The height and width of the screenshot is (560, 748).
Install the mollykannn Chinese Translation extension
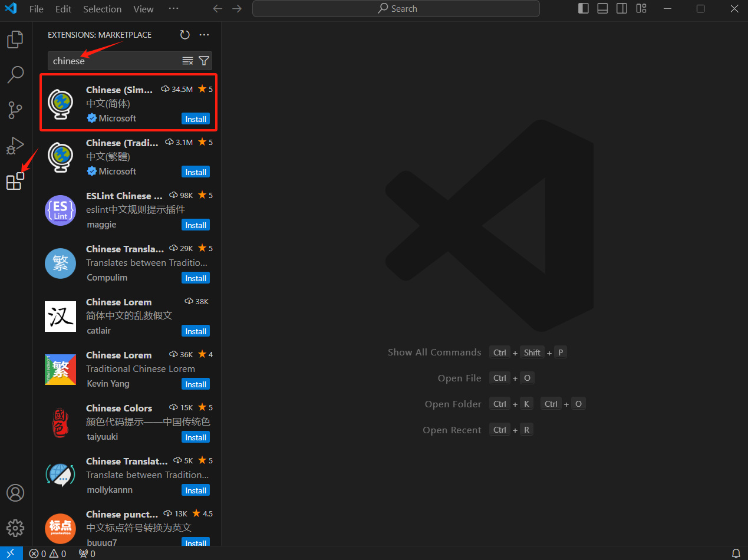196,490
